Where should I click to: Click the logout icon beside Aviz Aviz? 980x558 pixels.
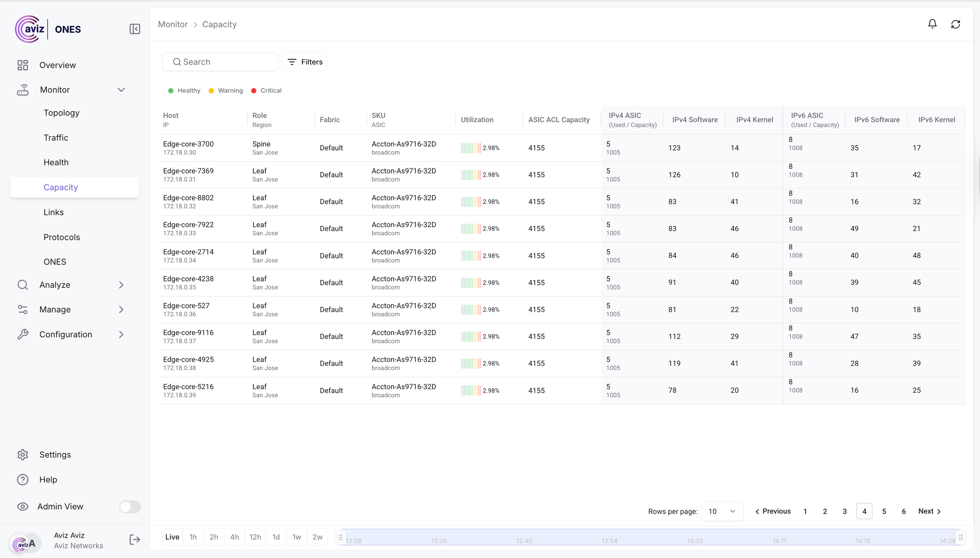[x=134, y=540]
